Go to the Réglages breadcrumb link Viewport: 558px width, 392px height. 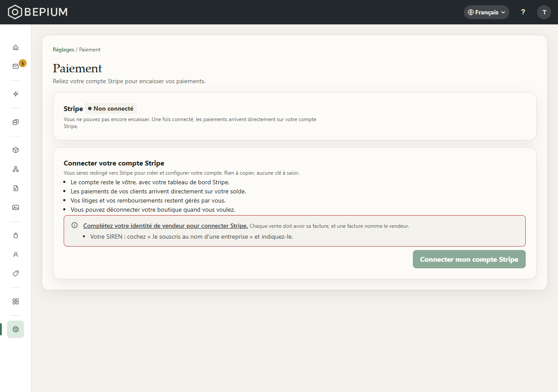[x=64, y=50]
